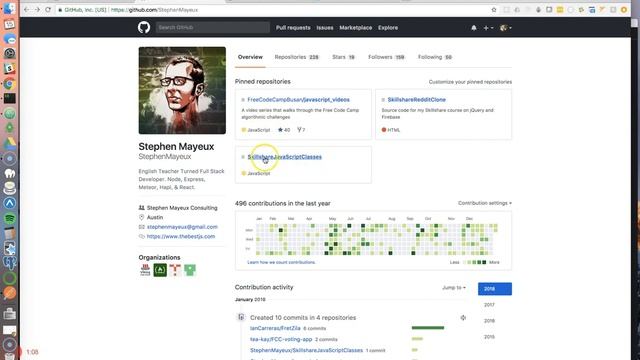Open SkillshareRedditClone pinned repository
640x360 pixels.
tap(416, 100)
